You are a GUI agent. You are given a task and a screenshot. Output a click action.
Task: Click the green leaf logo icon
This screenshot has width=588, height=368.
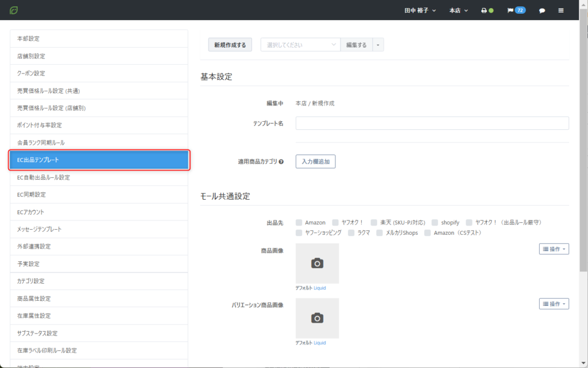click(x=14, y=10)
